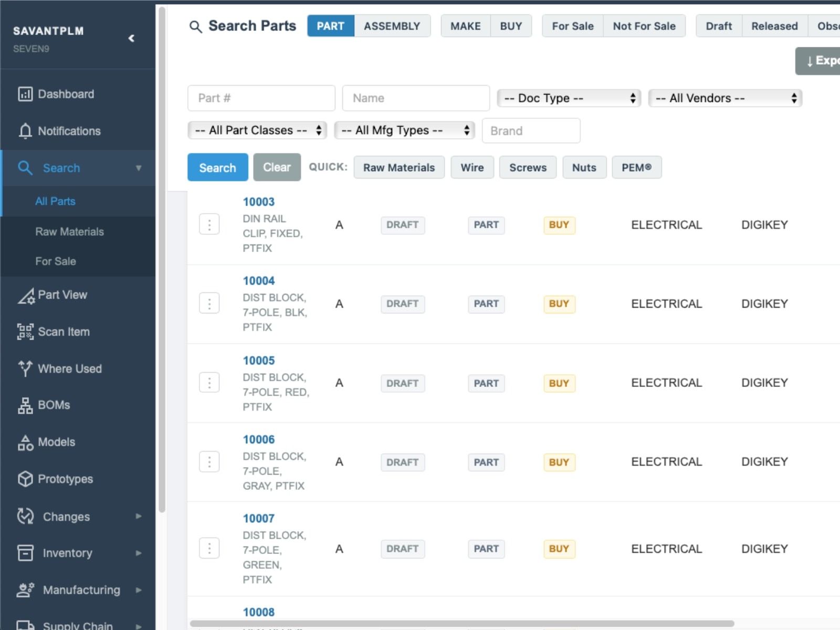Click the Scan Item QR icon
This screenshot has height=630, width=840.
(25, 332)
